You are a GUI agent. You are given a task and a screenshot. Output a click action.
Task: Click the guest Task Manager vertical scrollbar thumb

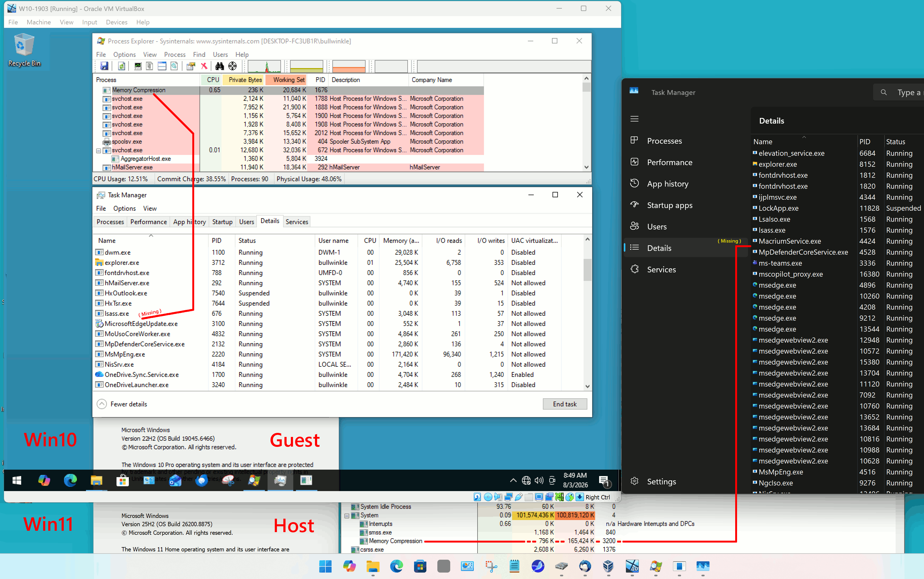tap(587, 270)
